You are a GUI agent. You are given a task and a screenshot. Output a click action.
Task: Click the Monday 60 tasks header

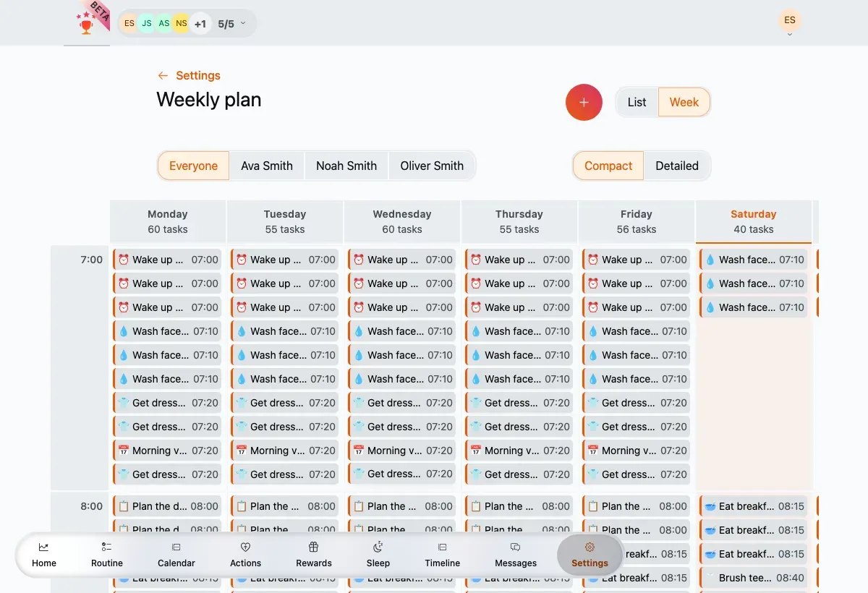pos(168,221)
